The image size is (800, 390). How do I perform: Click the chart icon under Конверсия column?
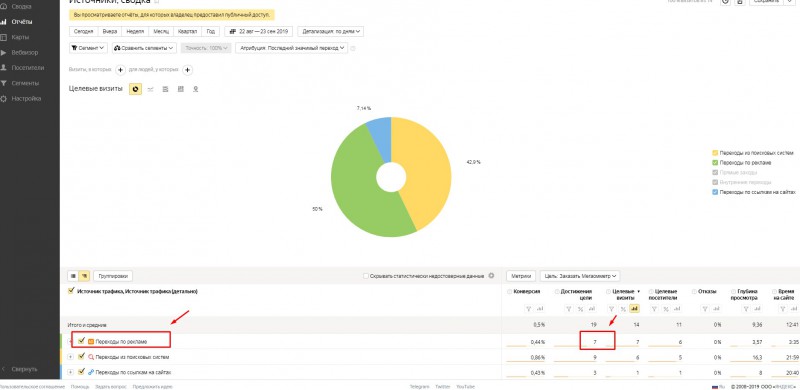point(540,309)
